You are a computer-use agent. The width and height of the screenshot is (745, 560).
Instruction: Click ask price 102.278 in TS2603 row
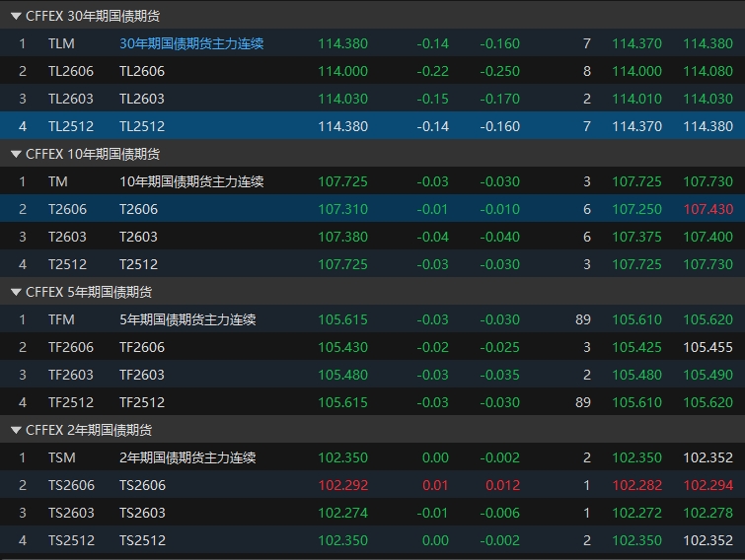[x=708, y=513]
